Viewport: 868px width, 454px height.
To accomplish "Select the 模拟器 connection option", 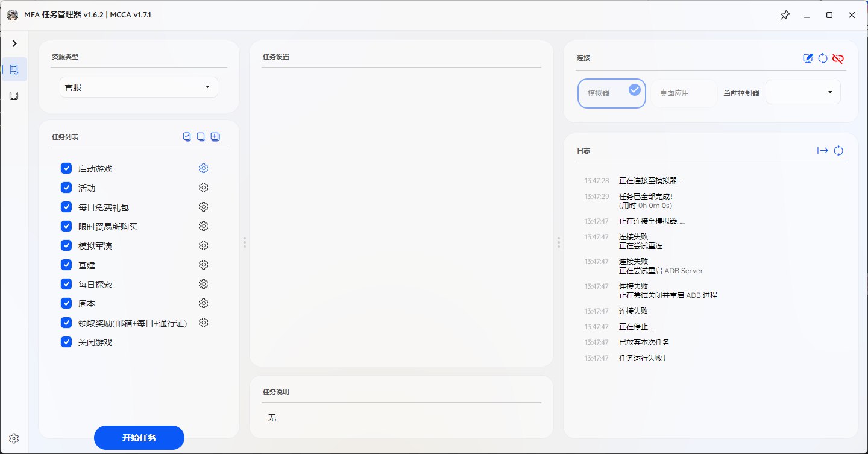I will (611, 93).
